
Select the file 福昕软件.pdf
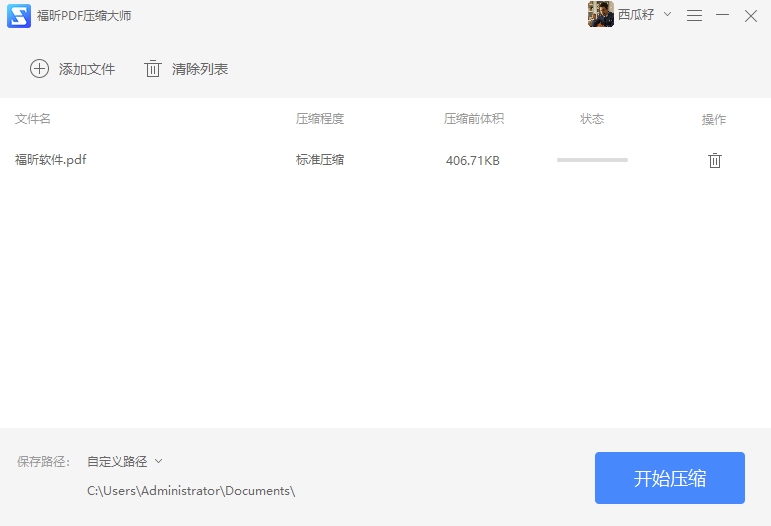point(51,160)
